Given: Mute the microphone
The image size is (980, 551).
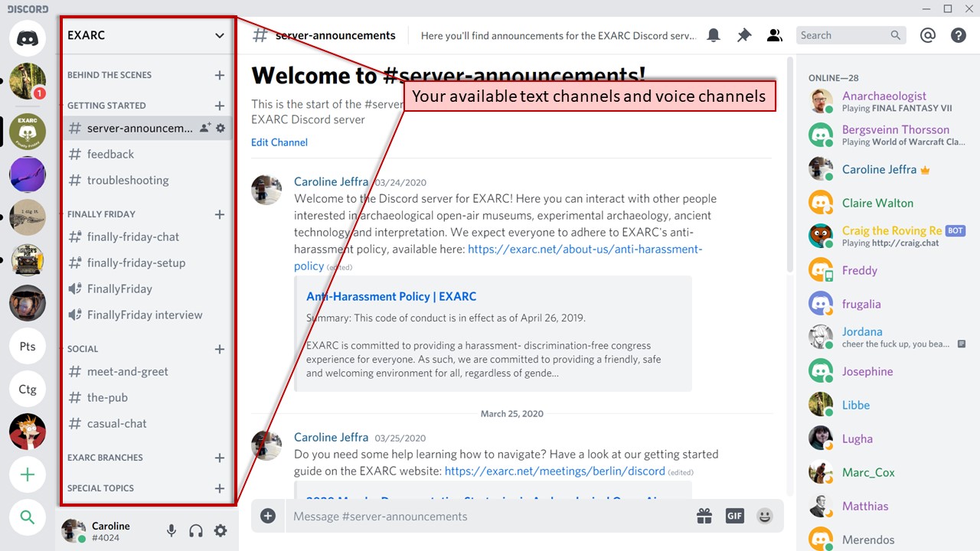Looking at the screenshot, I should [171, 530].
